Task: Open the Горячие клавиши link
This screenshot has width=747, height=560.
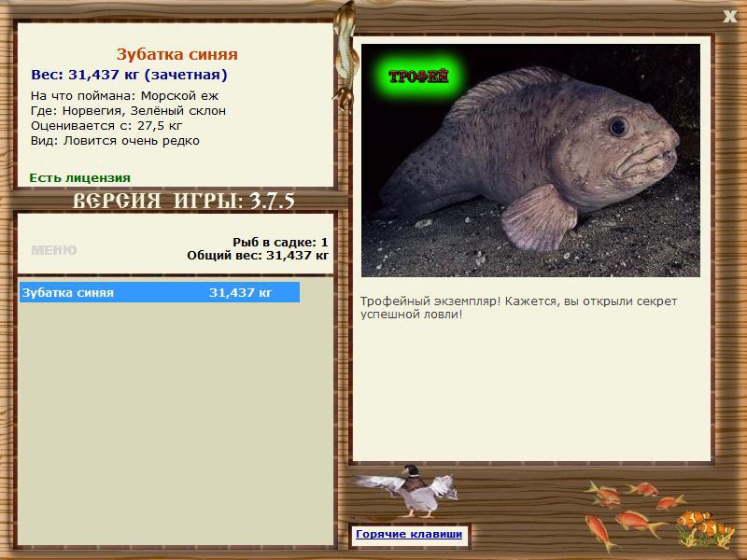Action: pos(409,534)
